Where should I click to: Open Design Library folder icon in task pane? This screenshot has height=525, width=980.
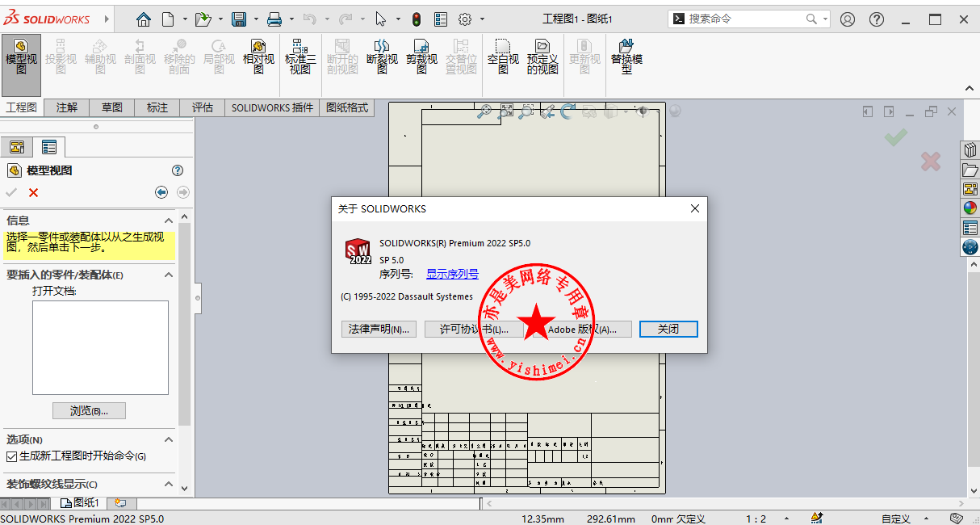(970, 170)
